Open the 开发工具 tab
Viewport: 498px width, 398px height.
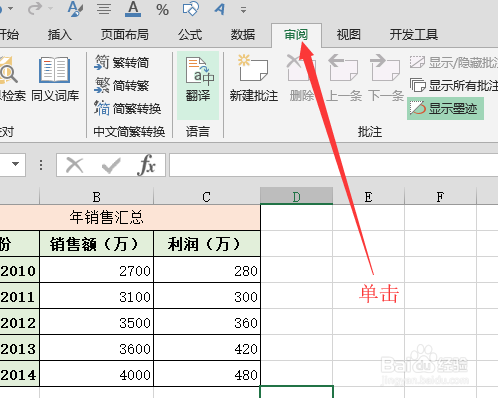pos(414,35)
